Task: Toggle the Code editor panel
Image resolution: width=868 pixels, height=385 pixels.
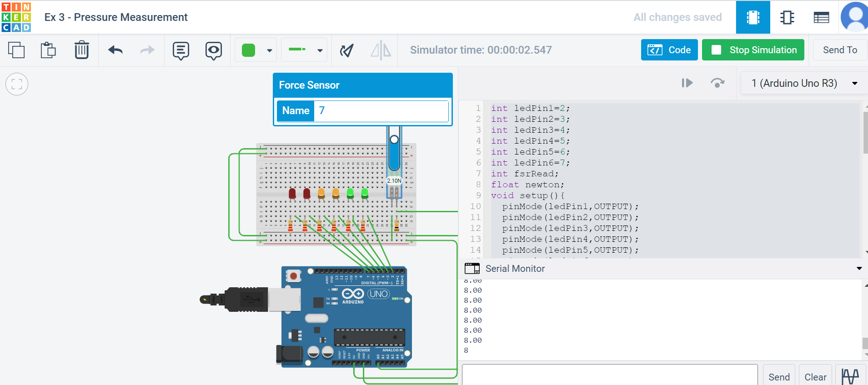Action: coord(669,50)
